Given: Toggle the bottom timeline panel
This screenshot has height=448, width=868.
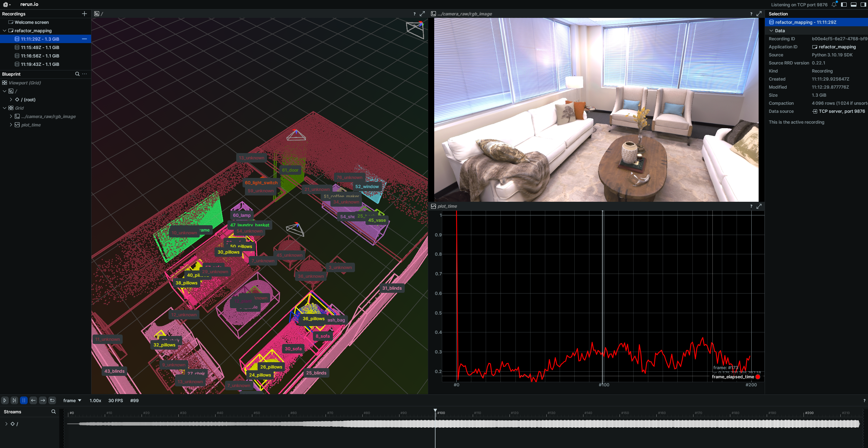Looking at the screenshot, I should [x=854, y=5].
